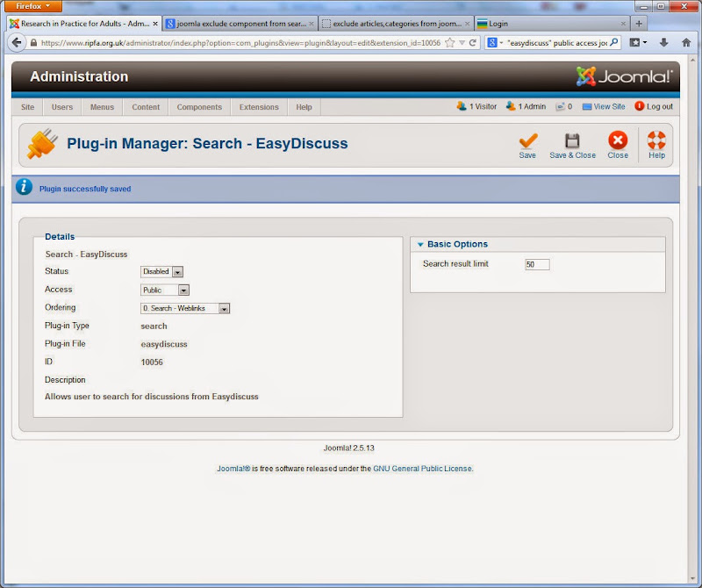Open the Help menu item
Viewport: 702px width, 588px height.
304,107
